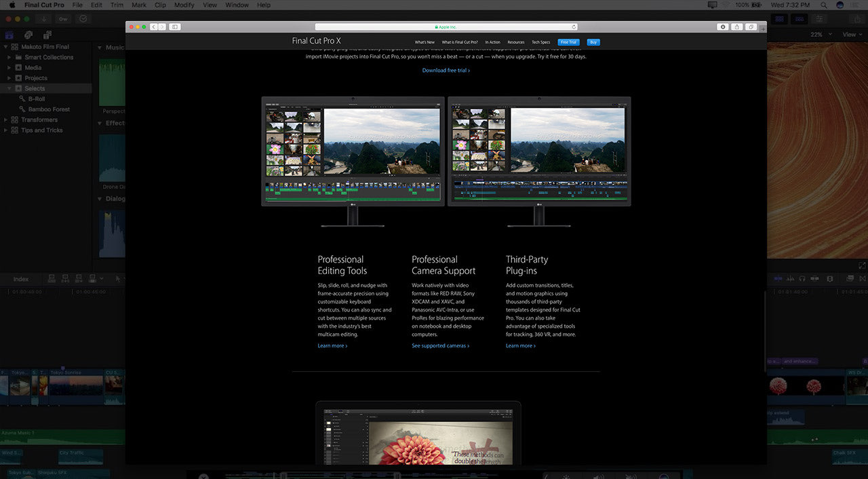868x479 pixels.
Task: Open Spotlight search in the menu bar
Action: point(825,5)
